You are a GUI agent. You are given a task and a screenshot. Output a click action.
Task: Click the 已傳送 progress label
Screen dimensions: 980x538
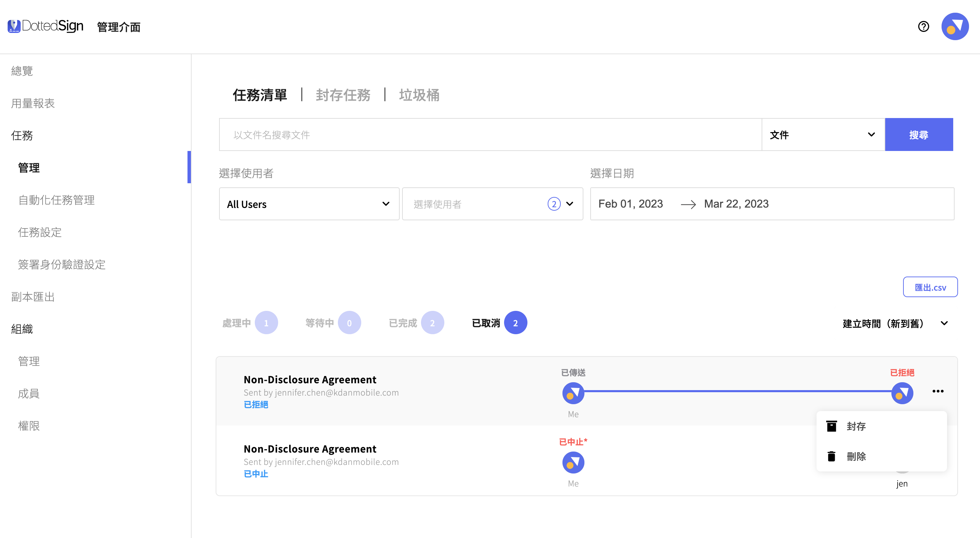[x=573, y=373]
